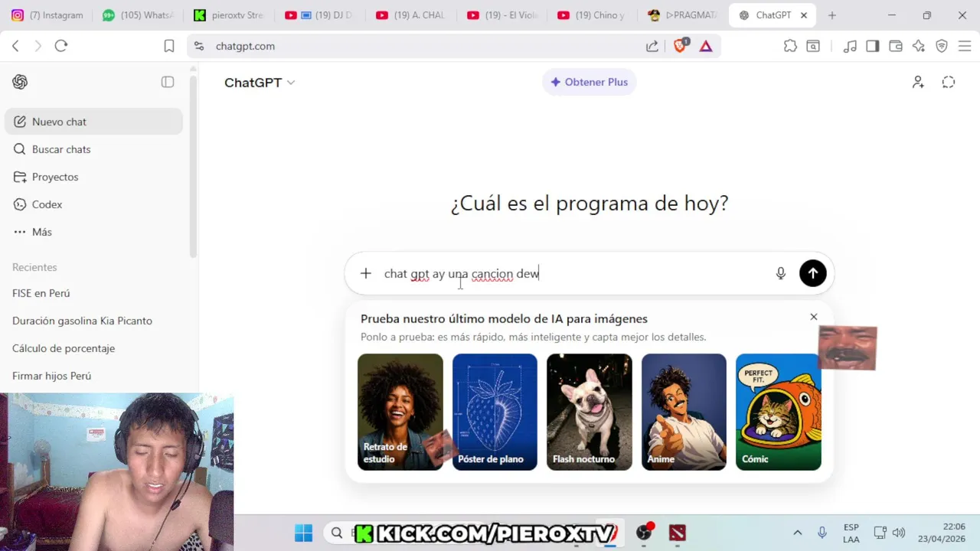Open the volume control in system tray
This screenshot has height=551, width=980.
[899, 533]
